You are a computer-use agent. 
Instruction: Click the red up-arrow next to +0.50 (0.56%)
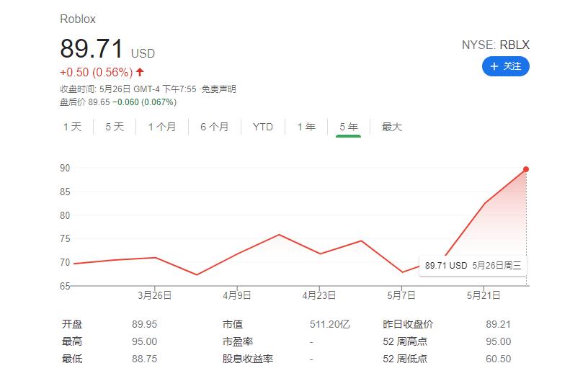(x=140, y=72)
